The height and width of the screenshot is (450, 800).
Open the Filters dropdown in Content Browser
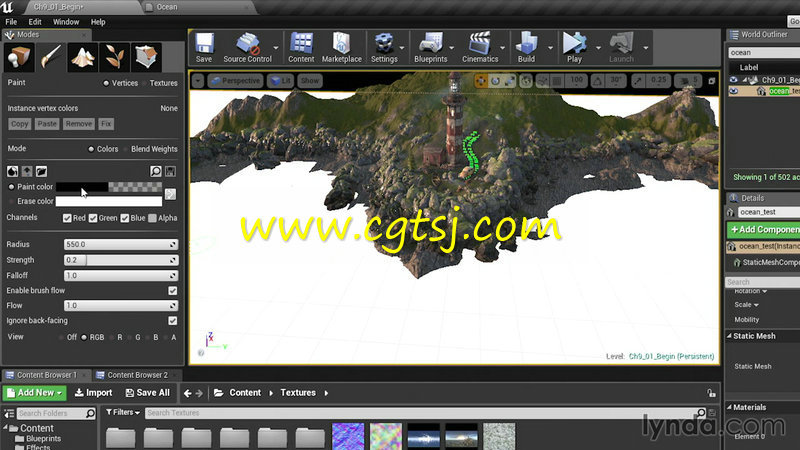pyautogui.click(x=122, y=412)
